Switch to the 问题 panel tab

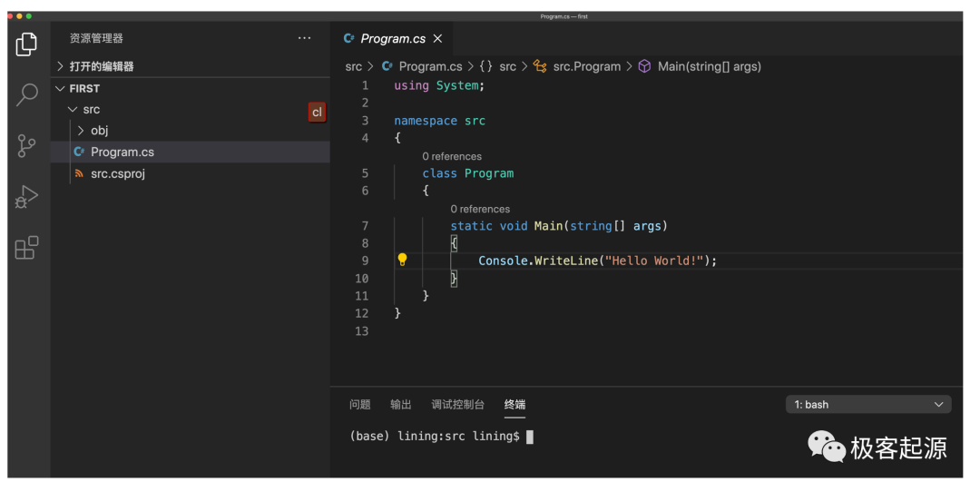360,405
